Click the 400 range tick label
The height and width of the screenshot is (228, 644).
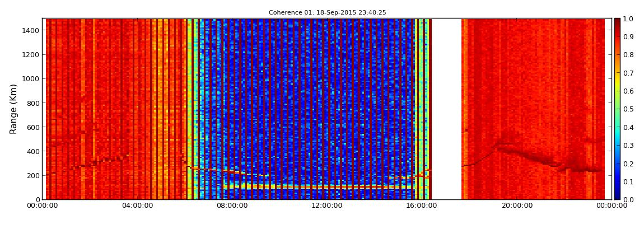click(x=33, y=152)
